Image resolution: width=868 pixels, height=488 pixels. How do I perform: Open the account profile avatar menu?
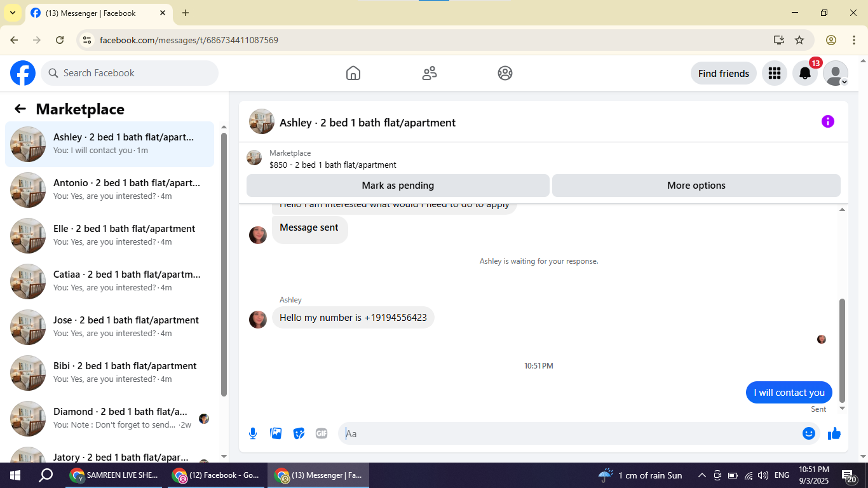click(x=836, y=73)
